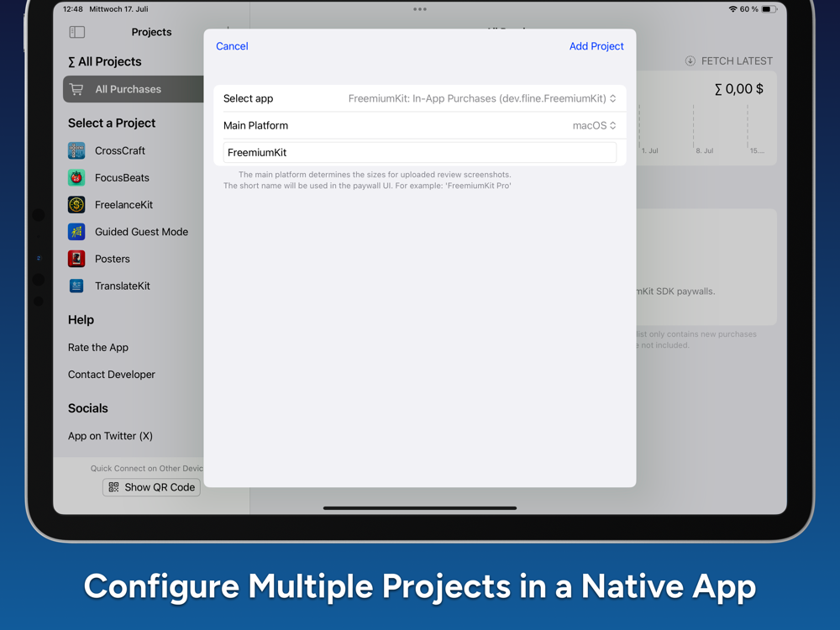Select the Guided Guest Mode project
840x630 pixels.
point(141,232)
